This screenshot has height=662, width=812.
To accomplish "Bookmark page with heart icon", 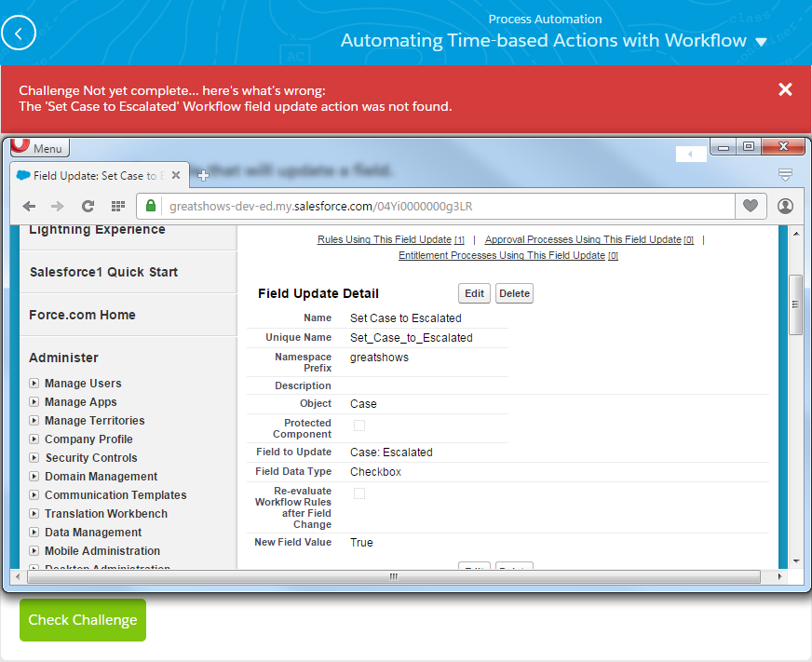I will [x=749, y=206].
